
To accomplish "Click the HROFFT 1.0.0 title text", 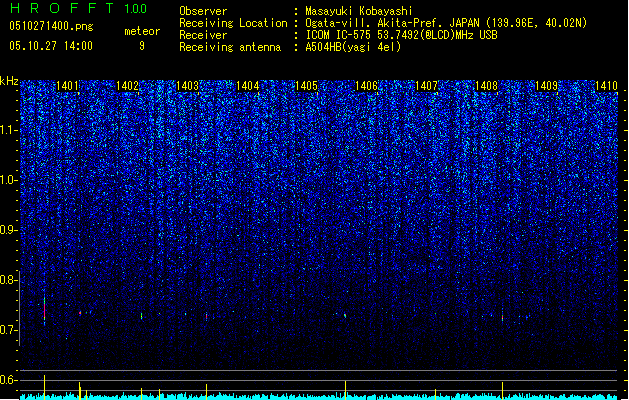I will [x=79, y=8].
